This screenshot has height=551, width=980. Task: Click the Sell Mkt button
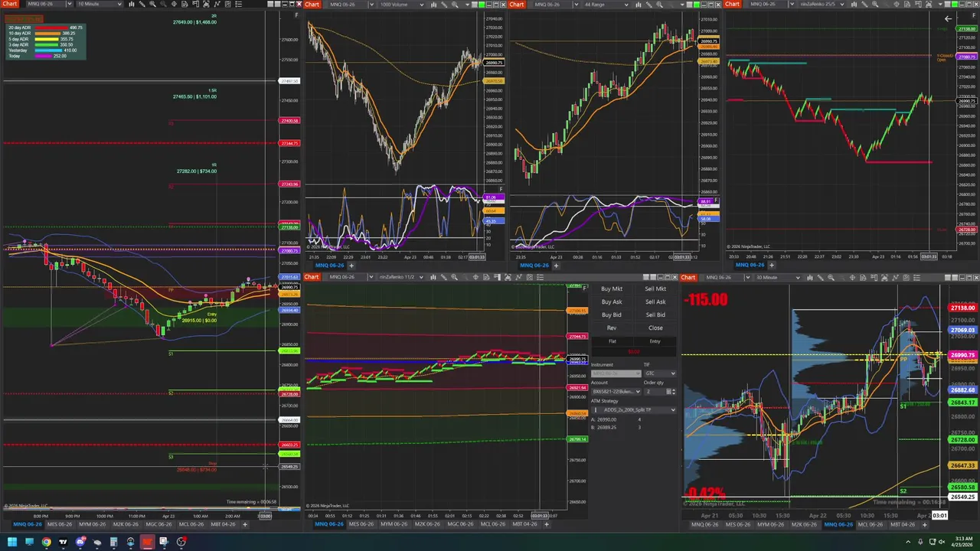pyautogui.click(x=655, y=289)
